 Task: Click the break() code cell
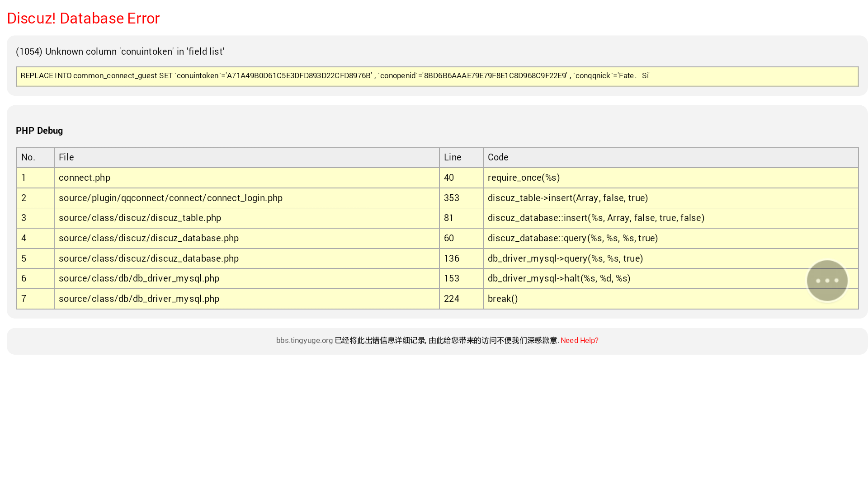pyautogui.click(x=503, y=299)
